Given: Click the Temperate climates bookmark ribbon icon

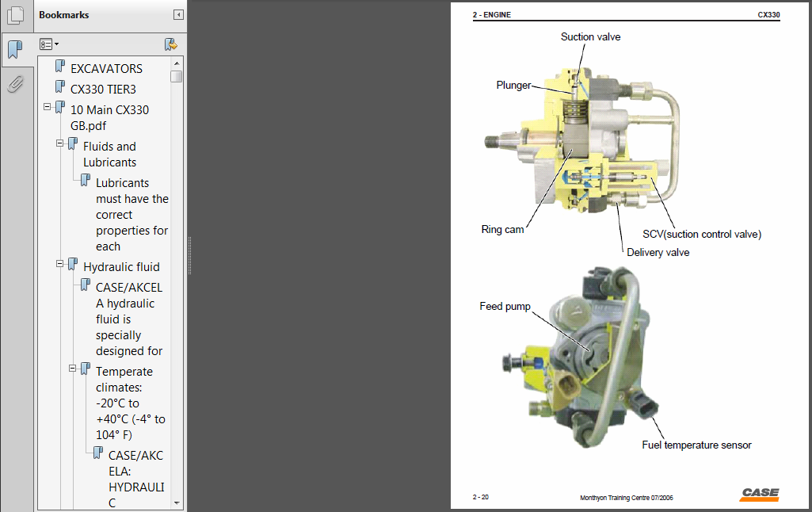Looking at the screenshot, I should pos(86,369).
